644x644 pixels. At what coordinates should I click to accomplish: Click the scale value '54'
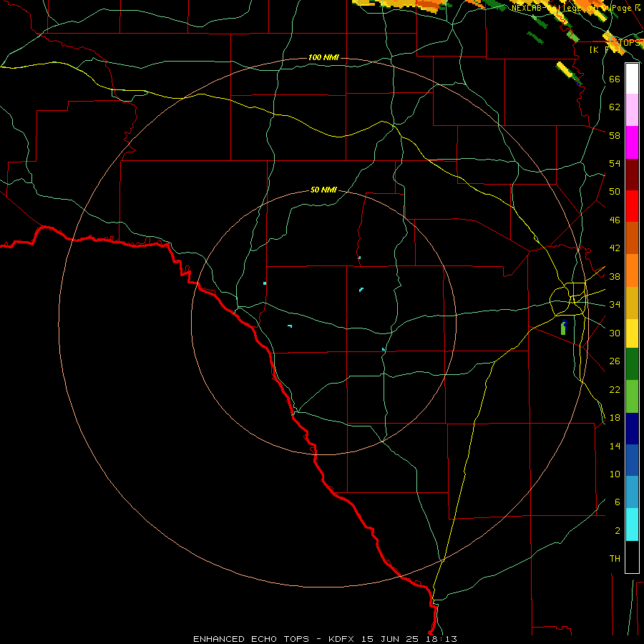615,163
